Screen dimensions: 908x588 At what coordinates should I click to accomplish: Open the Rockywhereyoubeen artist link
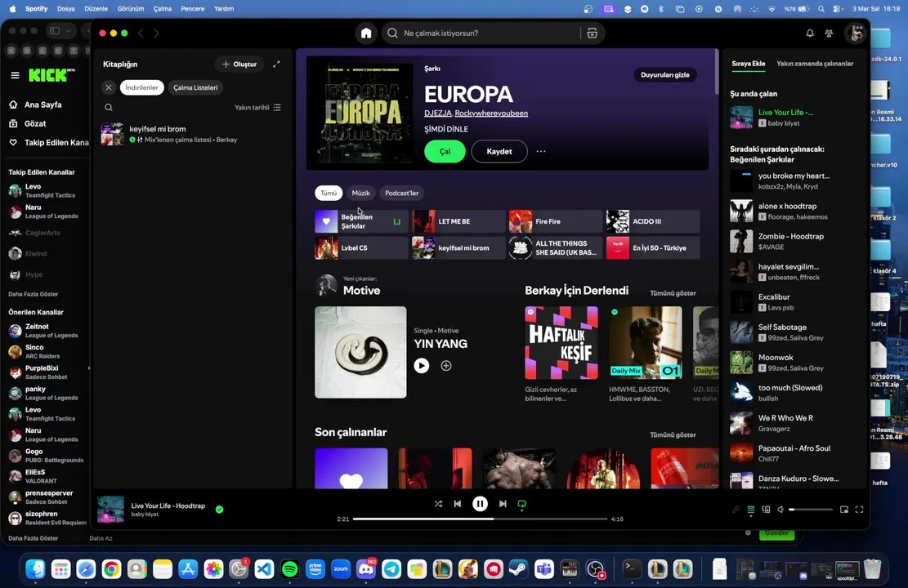point(491,114)
